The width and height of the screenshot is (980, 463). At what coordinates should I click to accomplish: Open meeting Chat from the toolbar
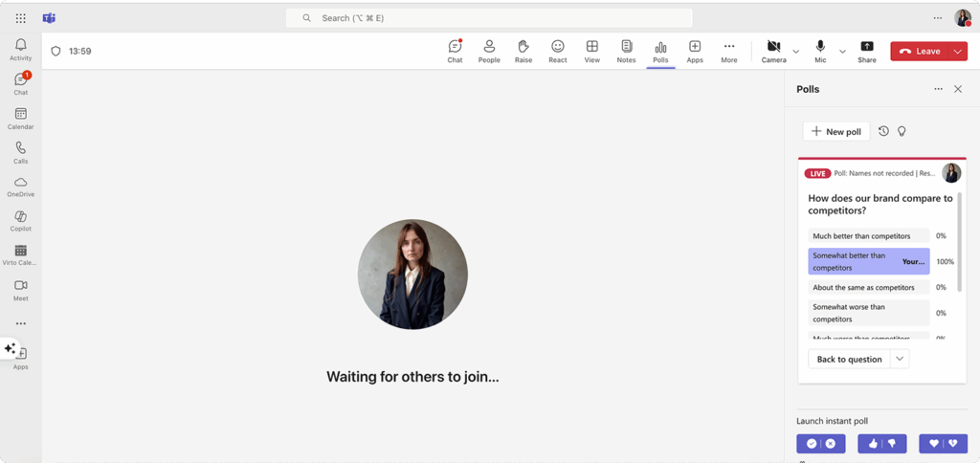point(455,52)
